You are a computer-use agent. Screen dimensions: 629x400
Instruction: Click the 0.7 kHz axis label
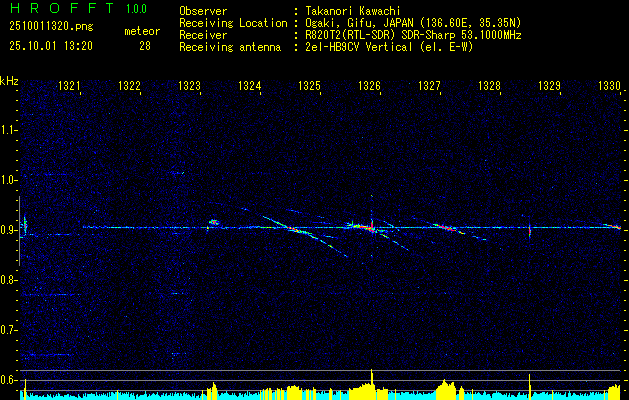[x=8, y=330]
